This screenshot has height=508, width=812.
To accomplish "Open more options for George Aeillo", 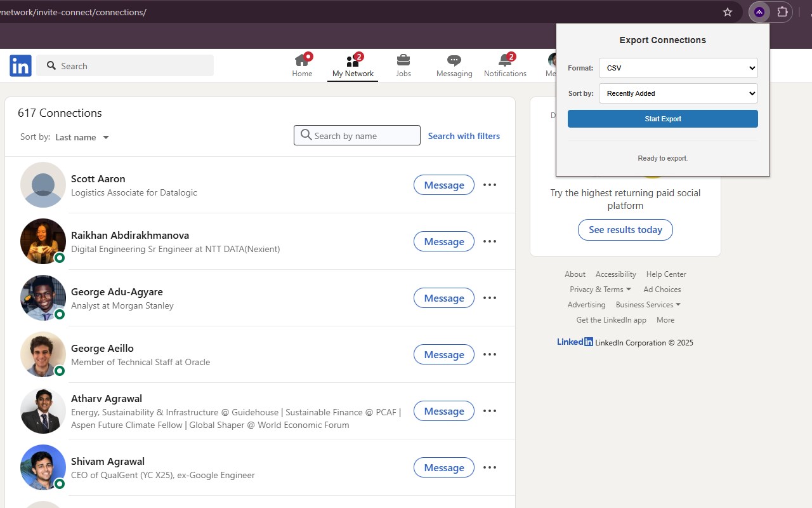I will (x=490, y=354).
